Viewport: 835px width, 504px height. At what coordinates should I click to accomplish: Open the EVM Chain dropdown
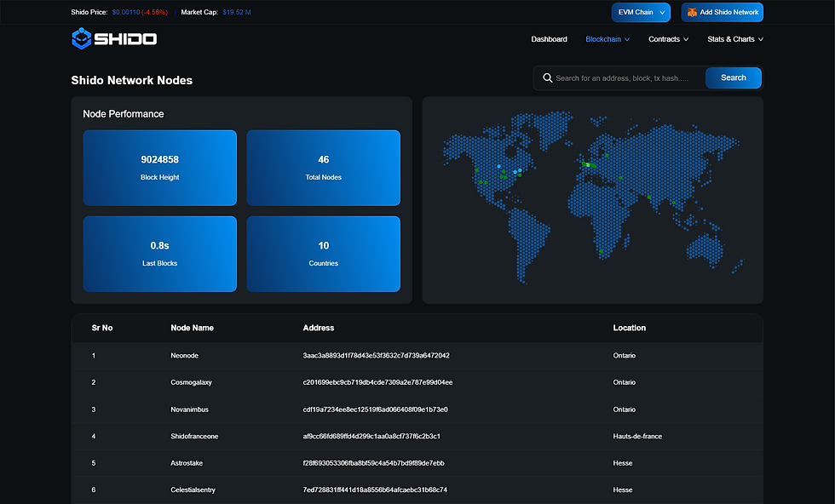tap(641, 12)
